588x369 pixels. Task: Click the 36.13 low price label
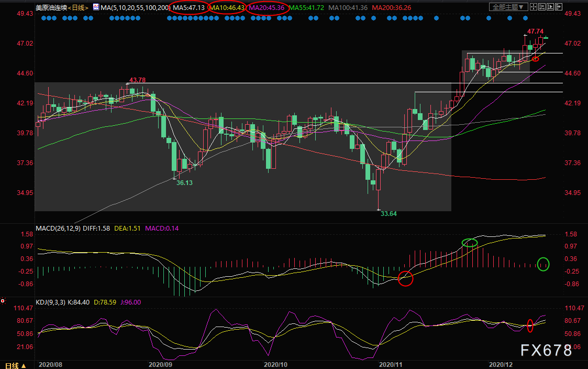[184, 183]
